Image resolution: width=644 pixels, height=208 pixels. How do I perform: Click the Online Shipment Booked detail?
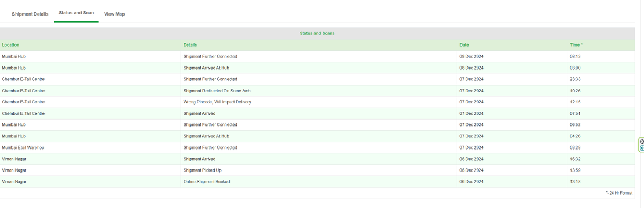206,182
